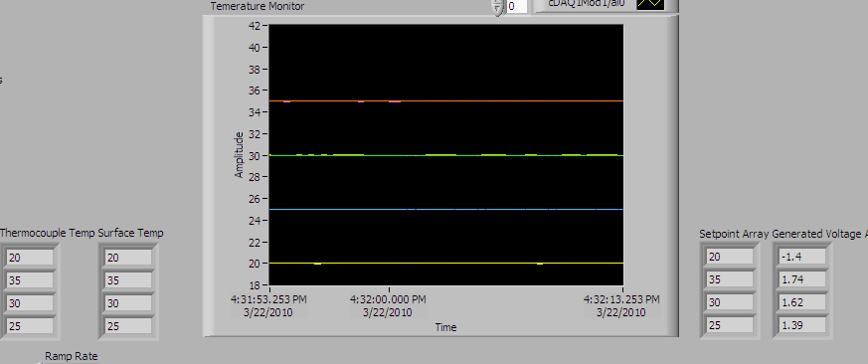
Task: Click the Setpoint Array element showing 20
Action: tap(730, 257)
